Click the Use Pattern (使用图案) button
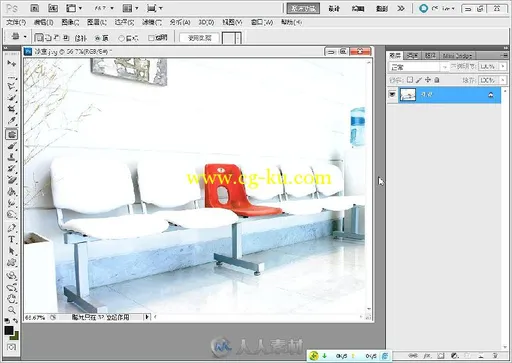The image size is (512, 363). click(x=200, y=38)
